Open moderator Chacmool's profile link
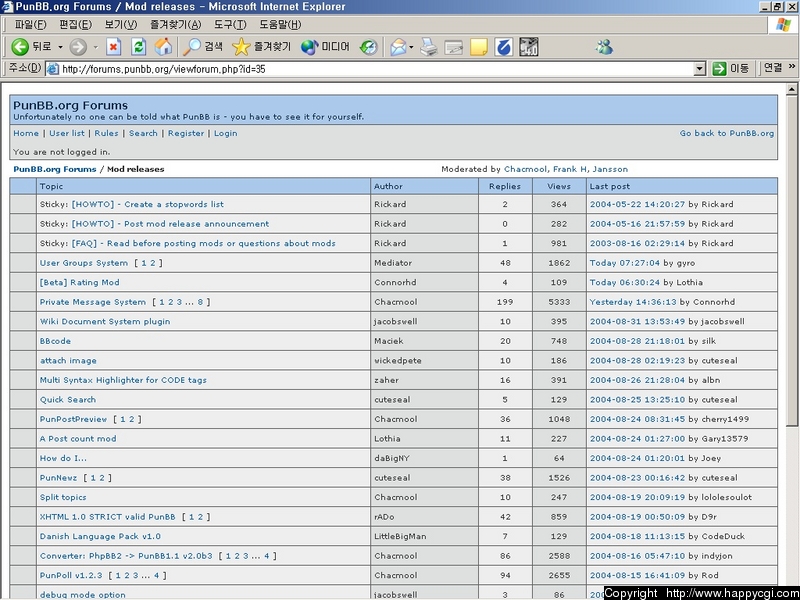 point(526,169)
